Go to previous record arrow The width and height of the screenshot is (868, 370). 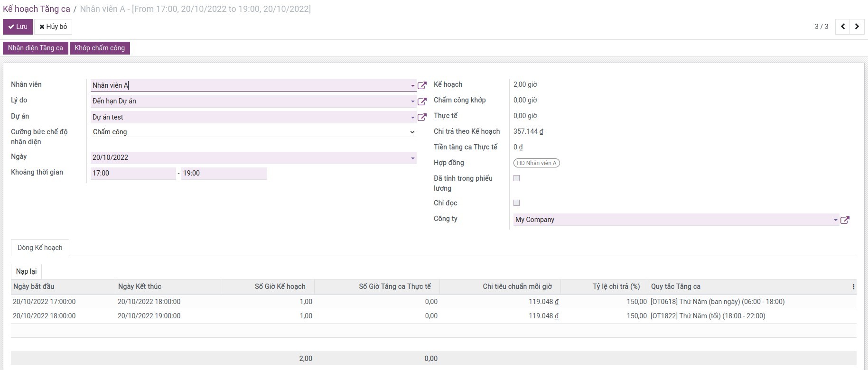coord(843,27)
